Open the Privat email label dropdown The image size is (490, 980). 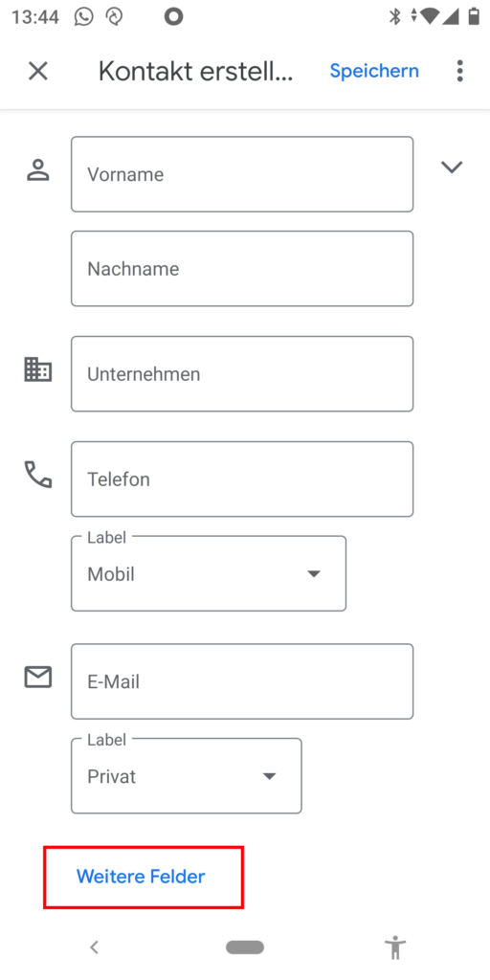point(187,775)
